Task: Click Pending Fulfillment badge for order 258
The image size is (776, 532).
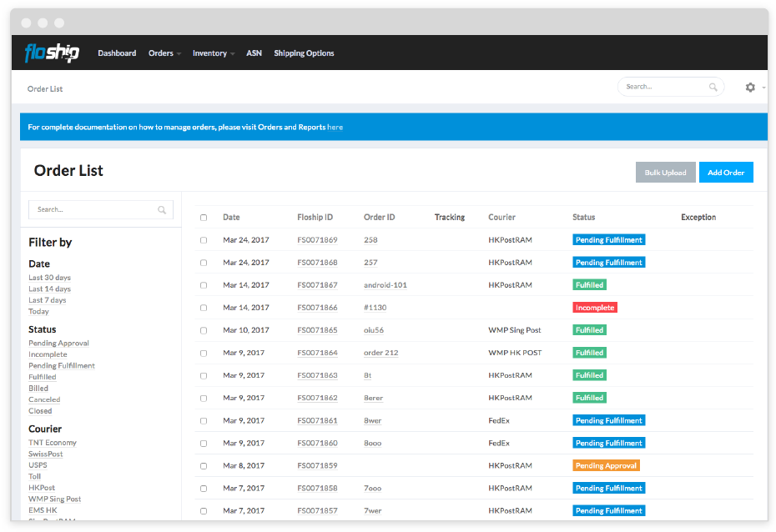Action: tap(608, 240)
